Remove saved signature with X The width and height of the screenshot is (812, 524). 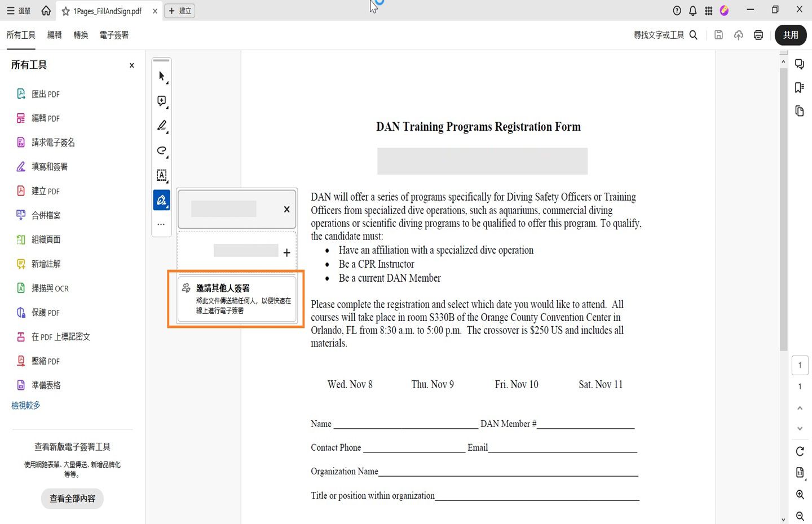(x=286, y=209)
